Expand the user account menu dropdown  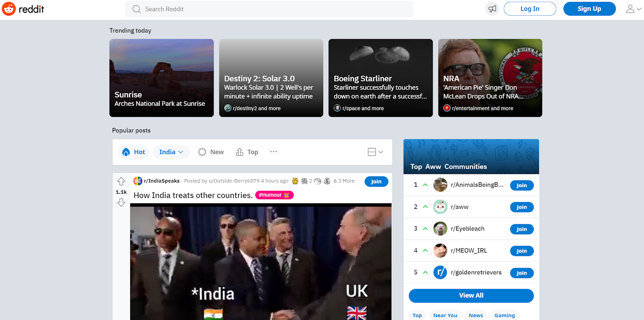coord(633,9)
